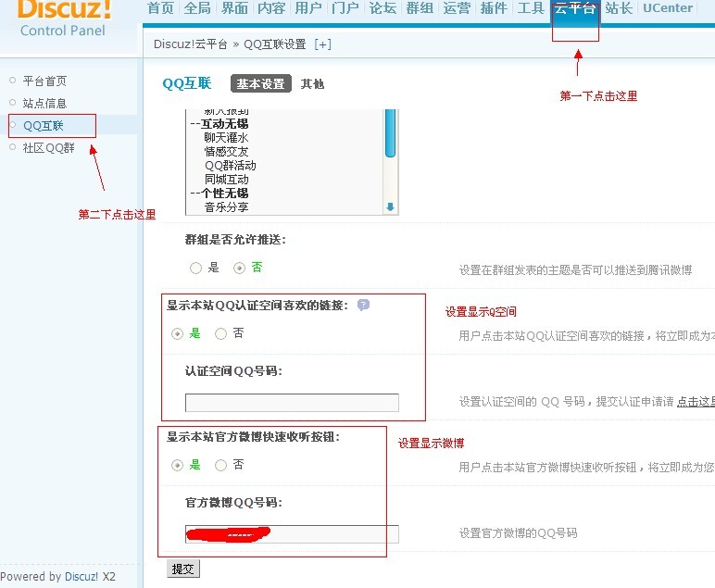Open the 论坛 top menu
Viewport: 715px width, 588px height.
tap(383, 8)
